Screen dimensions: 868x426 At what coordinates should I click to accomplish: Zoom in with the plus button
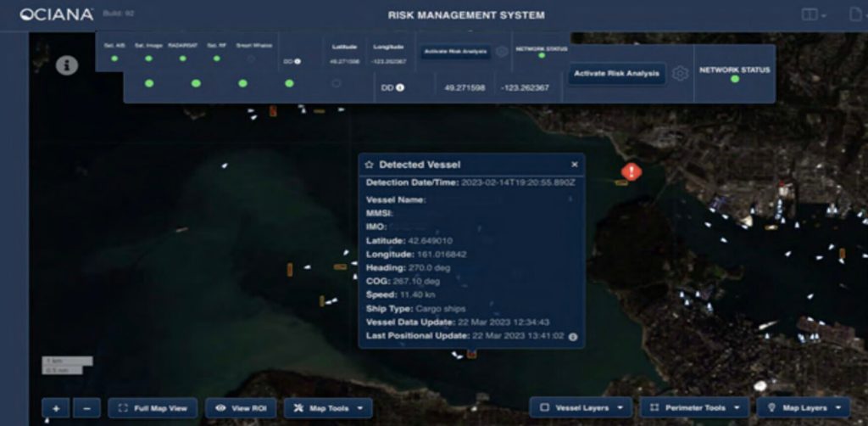click(56, 408)
